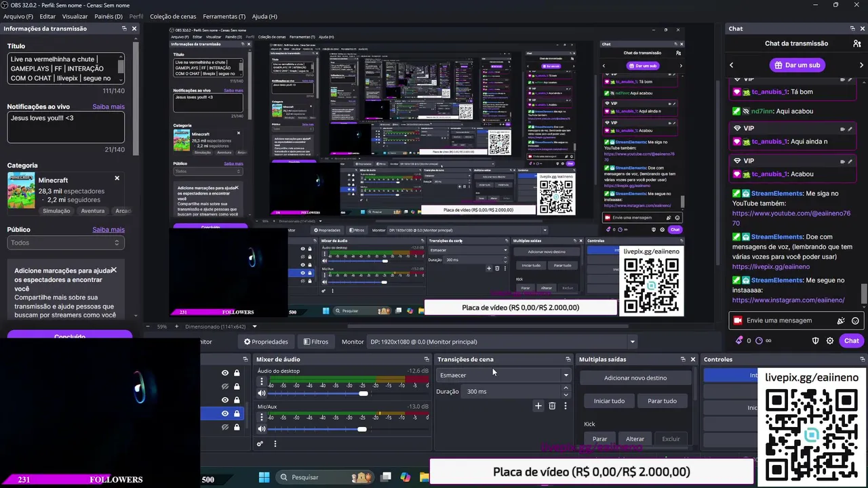Viewport: 868px width, 488px height.
Task: Open Áudio do desktop options menu
Action: (262, 381)
